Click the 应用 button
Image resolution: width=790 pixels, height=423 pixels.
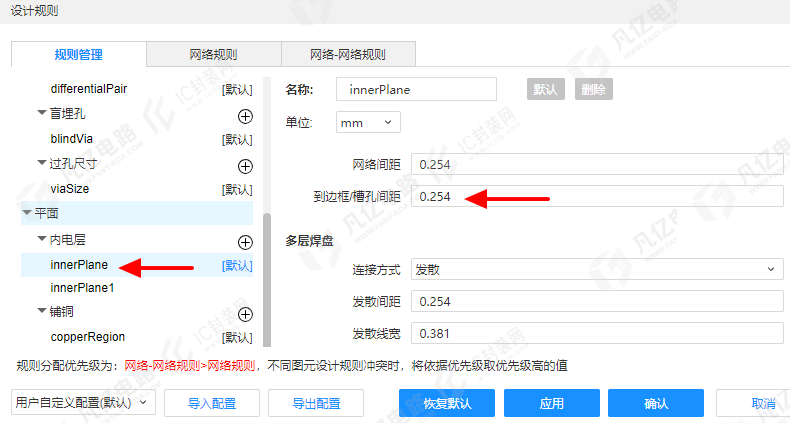click(552, 403)
